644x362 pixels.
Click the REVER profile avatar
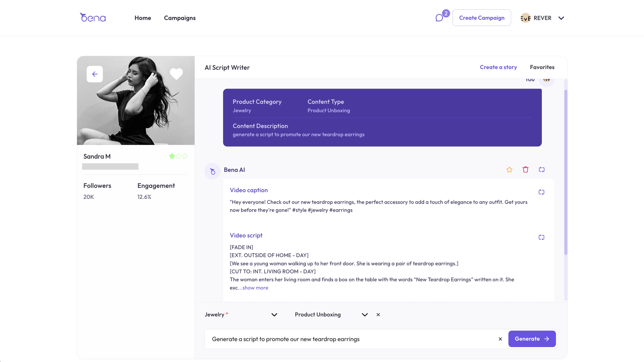point(526,18)
